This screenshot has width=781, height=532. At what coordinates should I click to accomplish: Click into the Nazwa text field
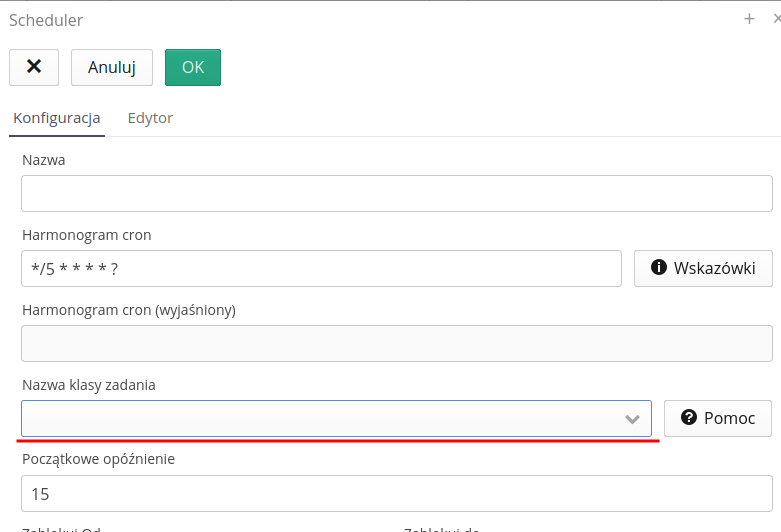396,194
